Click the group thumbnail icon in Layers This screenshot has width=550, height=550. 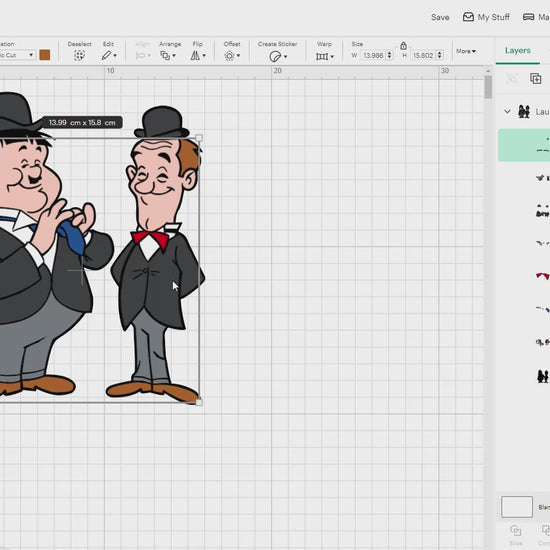[x=524, y=112]
